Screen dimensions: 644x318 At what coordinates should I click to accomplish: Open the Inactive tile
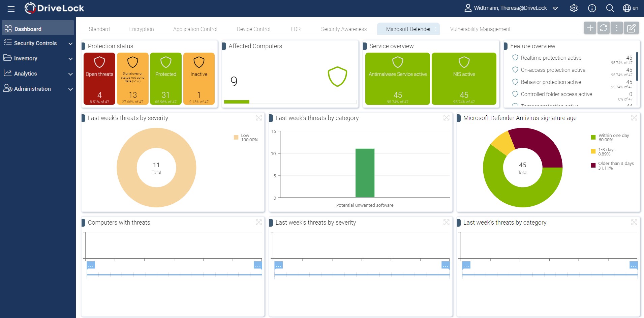click(x=199, y=79)
